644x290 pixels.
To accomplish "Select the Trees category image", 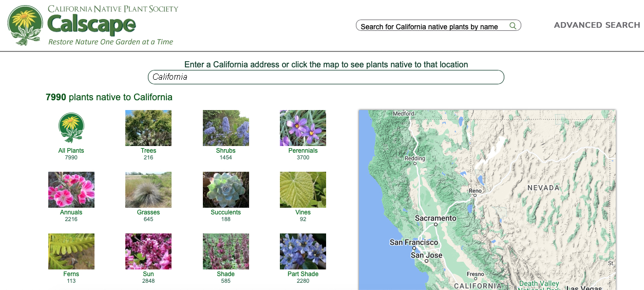I will pyautogui.click(x=148, y=128).
